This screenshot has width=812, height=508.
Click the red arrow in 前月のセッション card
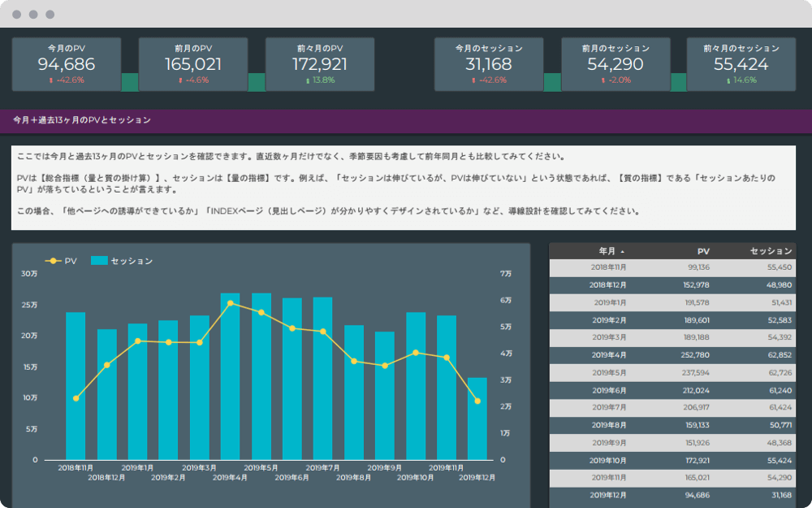coord(603,80)
